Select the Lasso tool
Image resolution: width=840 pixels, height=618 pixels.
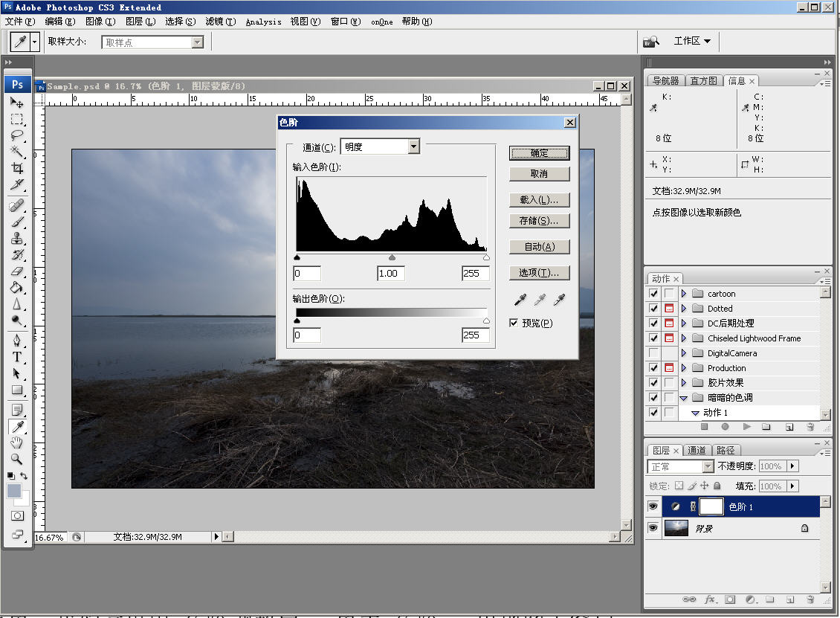coord(16,135)
